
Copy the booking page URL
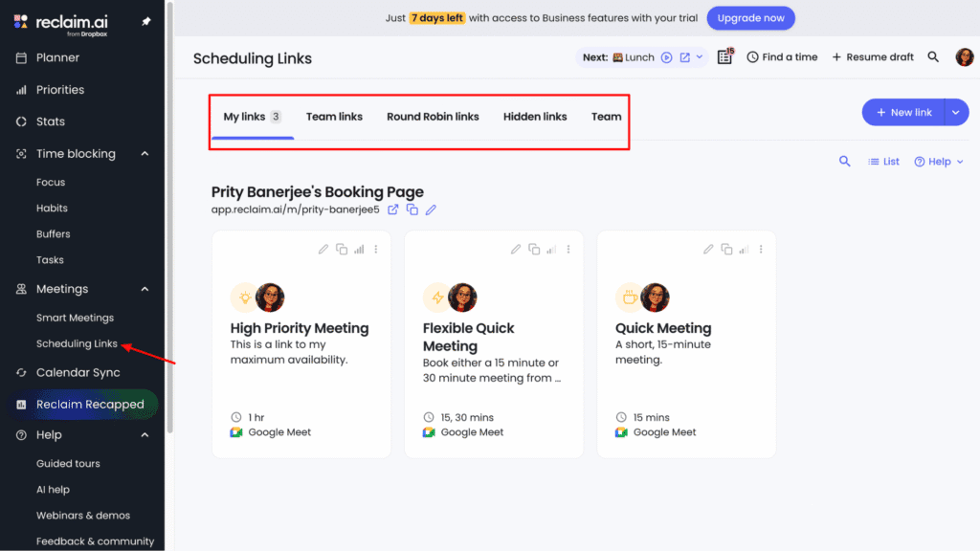(412, 209)
